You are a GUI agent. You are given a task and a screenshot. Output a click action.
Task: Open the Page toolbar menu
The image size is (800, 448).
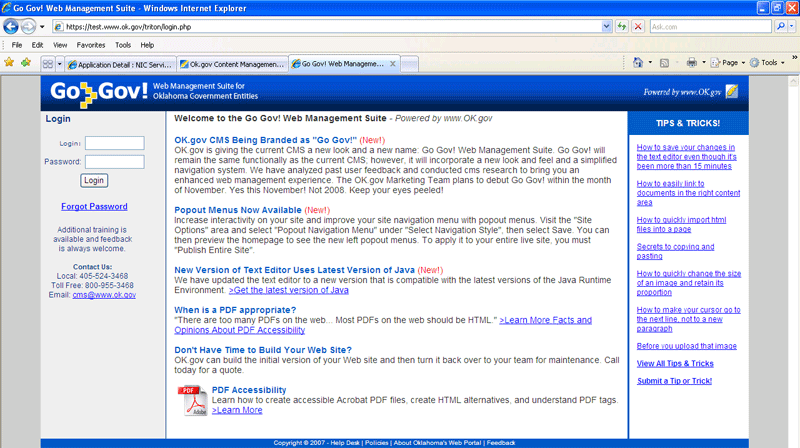click(x=728, y=63)
